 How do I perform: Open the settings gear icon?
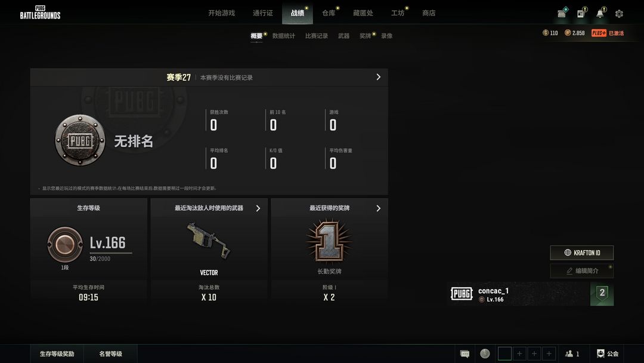tap(619, 14)
